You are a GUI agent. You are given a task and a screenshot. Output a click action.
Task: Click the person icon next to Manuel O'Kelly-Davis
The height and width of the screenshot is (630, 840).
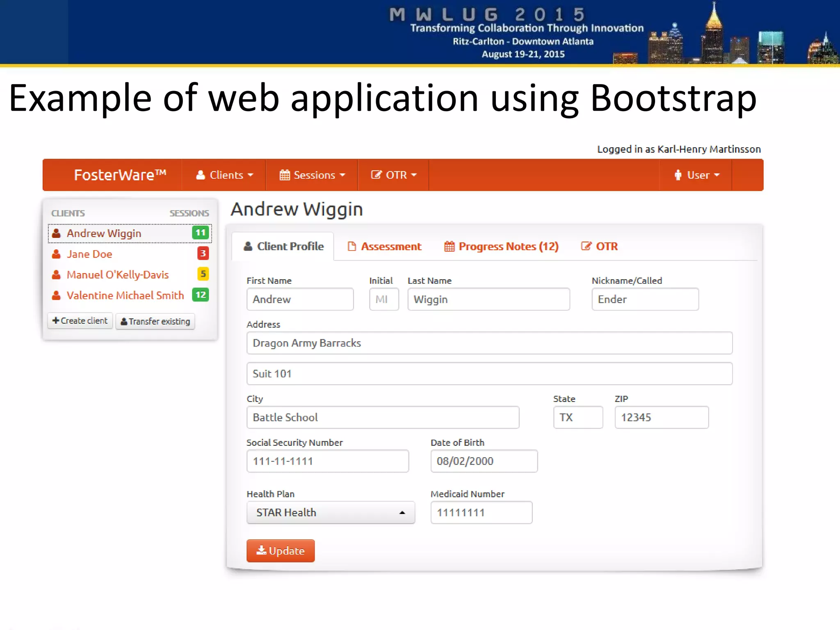(x=57, y=274)
